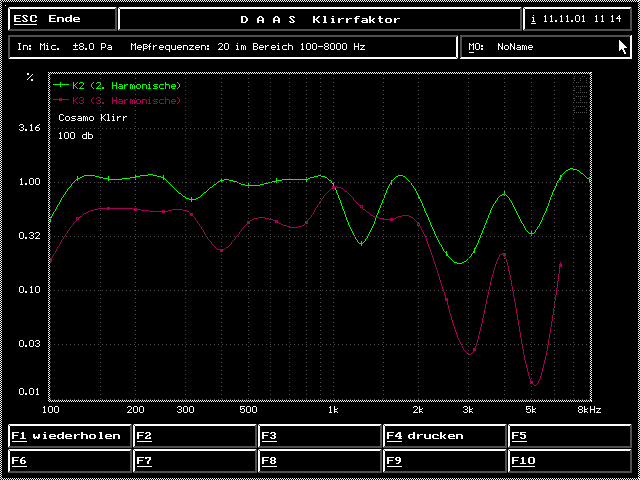Click the Cosamo Klirr text in graph
Viewport: 640px width, 480px height.
pyautogui.click(x=92, y=118)
